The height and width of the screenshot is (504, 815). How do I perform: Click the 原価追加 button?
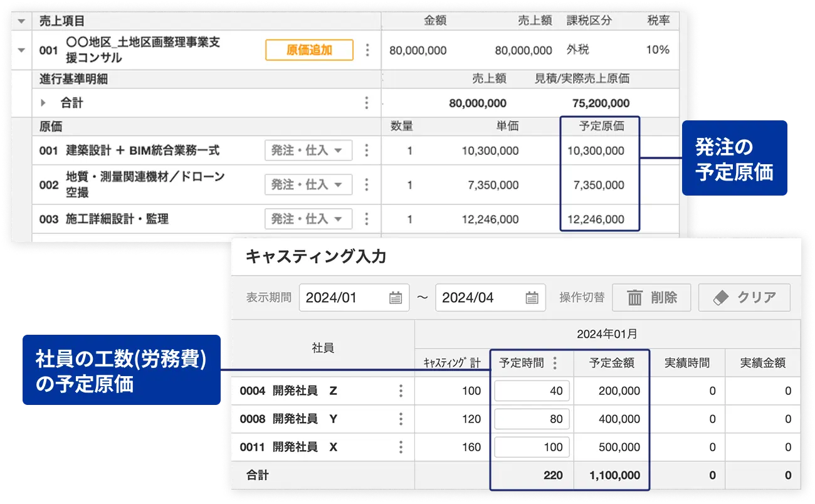coord(308,50)
